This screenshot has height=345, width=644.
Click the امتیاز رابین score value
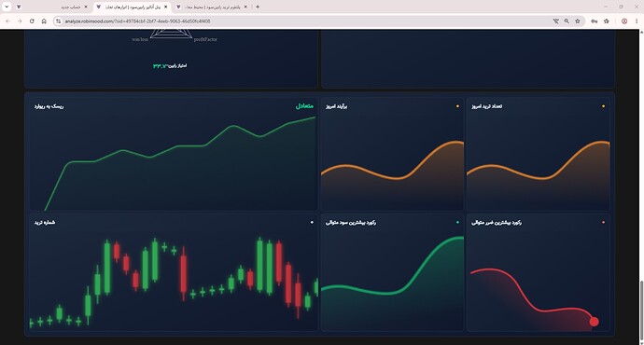(161, 65)
